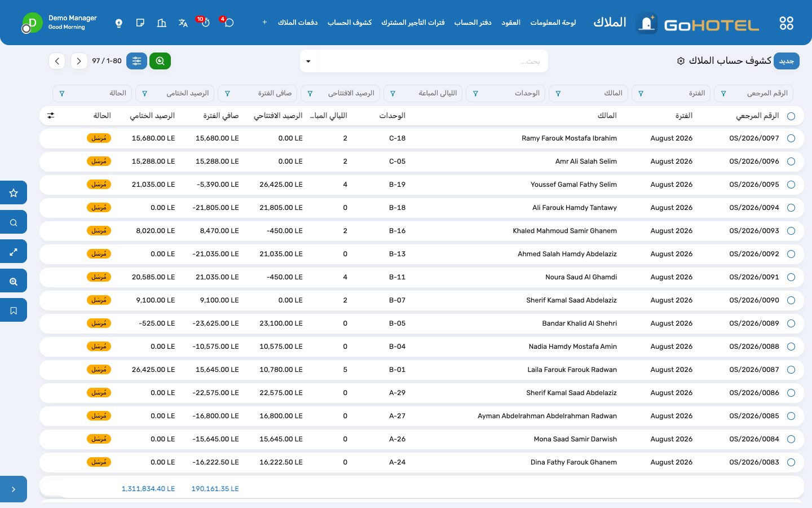Screen dimensions: 812x508
Task: Select row OS/2026/0097 checkbox
Action: click(x=791, y=138)
